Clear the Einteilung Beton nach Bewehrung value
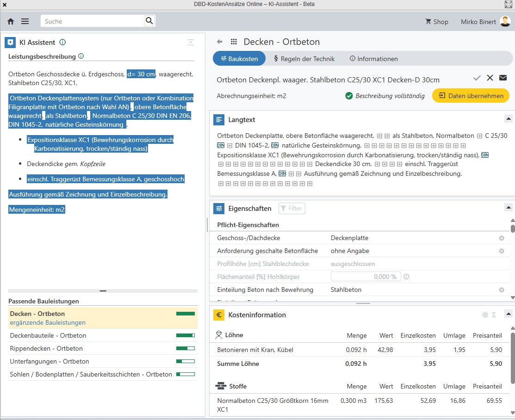Image resolution: width=515 pixels, height=420 pixels. (501, 290)
